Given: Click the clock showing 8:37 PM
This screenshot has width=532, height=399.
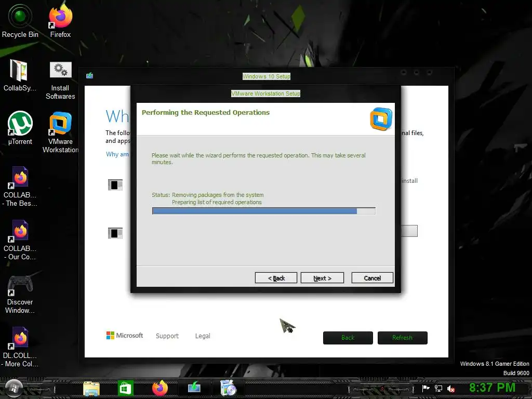Looking at the screenshot, I should click(492, 388).
